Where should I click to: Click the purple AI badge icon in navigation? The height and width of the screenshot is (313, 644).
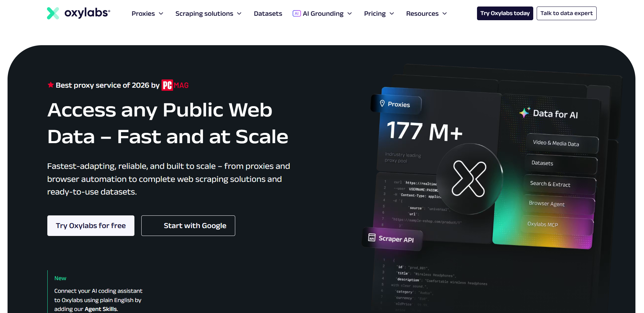(297, 13)
